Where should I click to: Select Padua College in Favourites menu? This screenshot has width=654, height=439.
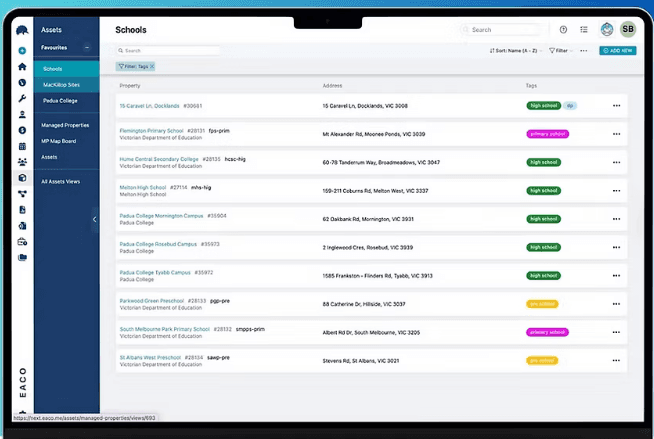coord(67,100)
